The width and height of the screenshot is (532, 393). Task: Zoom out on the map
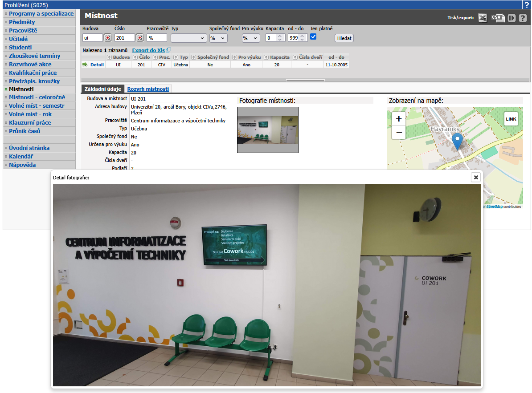[x=399, y=132]
